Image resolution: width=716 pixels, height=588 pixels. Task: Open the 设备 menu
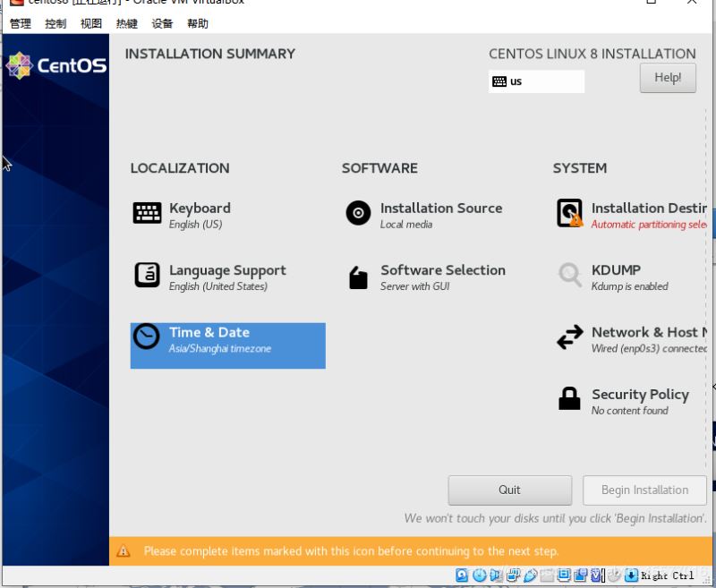[x=162, y=24]
